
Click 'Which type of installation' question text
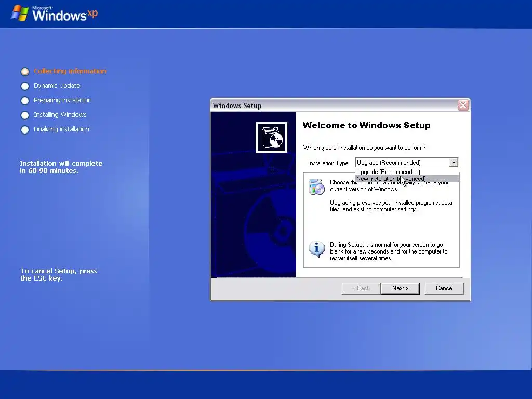point(364,148)
